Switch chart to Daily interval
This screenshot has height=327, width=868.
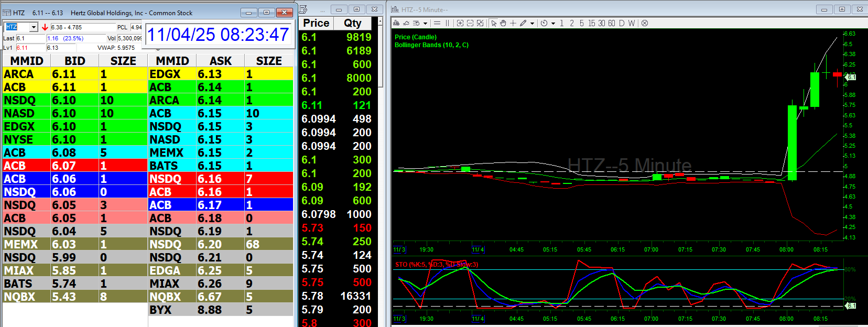tap(622, 23)
